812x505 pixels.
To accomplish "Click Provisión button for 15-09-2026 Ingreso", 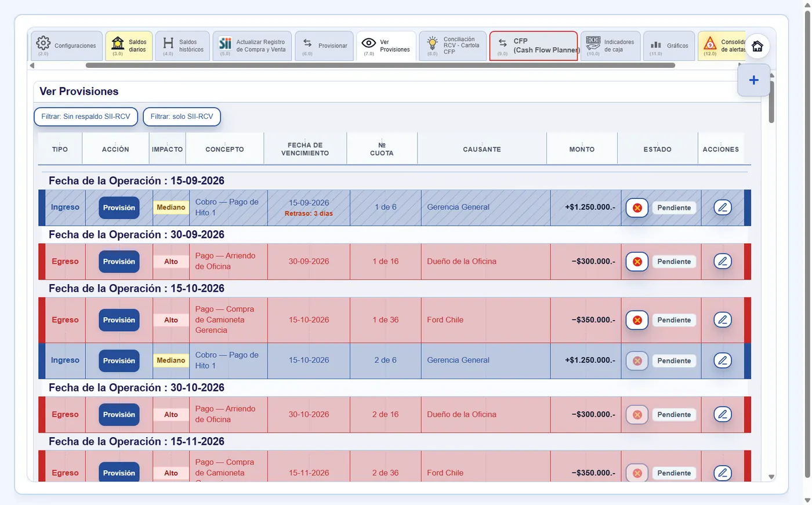I will point(119,208).
